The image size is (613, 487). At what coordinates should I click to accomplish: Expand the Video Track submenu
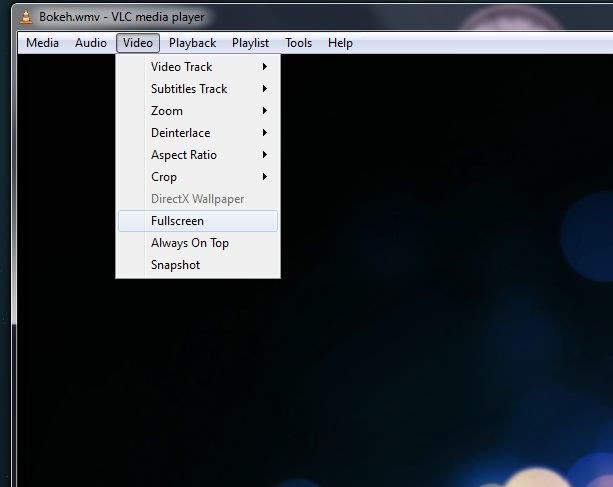click(198, 67)
